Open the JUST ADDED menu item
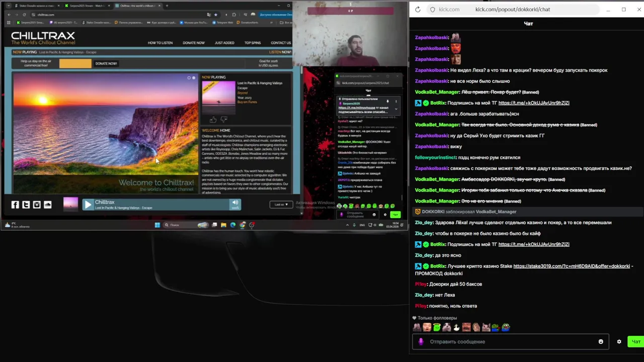This screenshot has width=644, height=362. point(224,43)
